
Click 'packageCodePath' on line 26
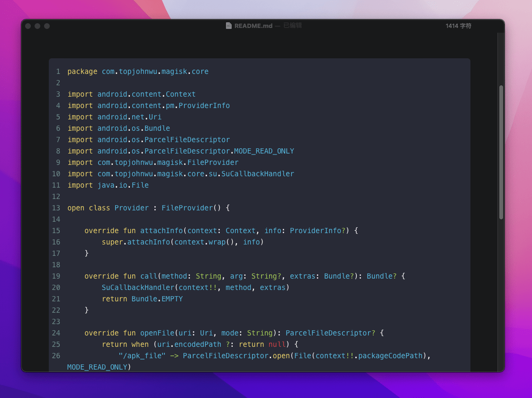click(390, 356)
